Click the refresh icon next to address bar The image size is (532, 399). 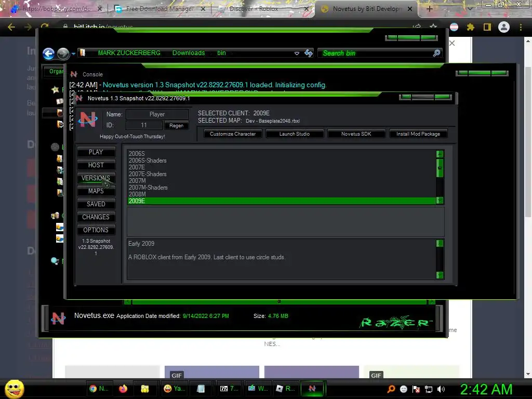[x=309, y=54]
